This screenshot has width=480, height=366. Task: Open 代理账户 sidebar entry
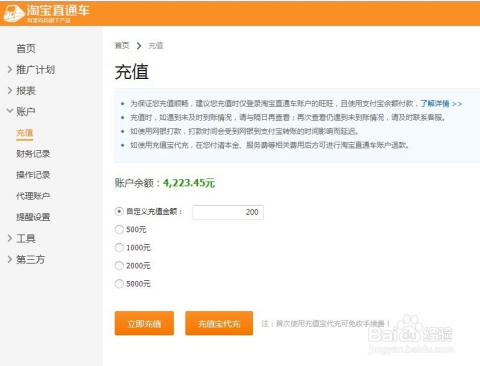point(33,196)
